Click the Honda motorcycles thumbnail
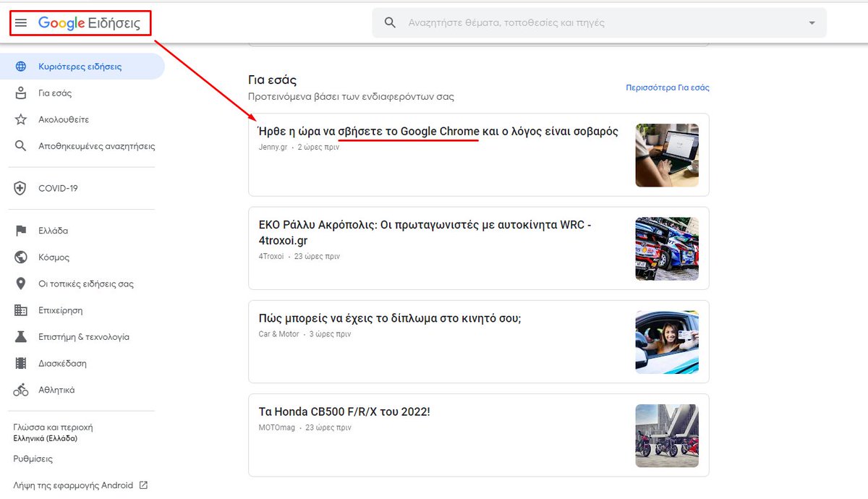The width and height of the screenshot is (868, 499). tap(667, 435)
